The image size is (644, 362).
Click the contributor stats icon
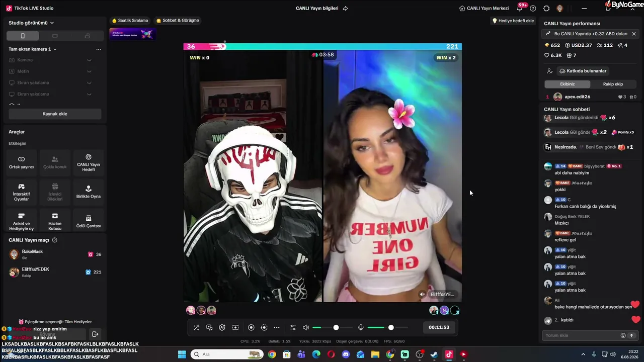tap(549, 71)
